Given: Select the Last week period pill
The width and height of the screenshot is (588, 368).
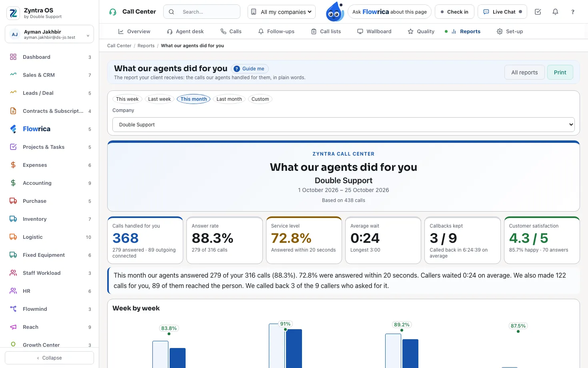Looking at the screenshot, I should [159, 99].
